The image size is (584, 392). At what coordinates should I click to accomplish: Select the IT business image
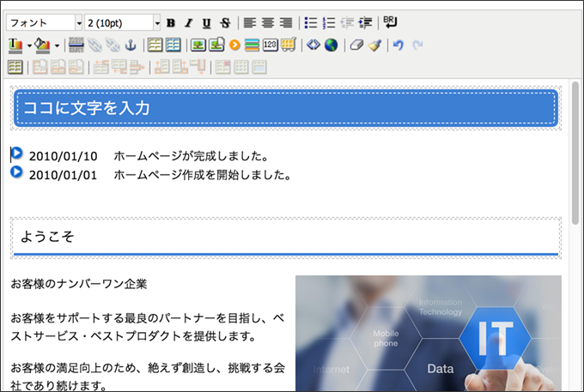point(429,333)
